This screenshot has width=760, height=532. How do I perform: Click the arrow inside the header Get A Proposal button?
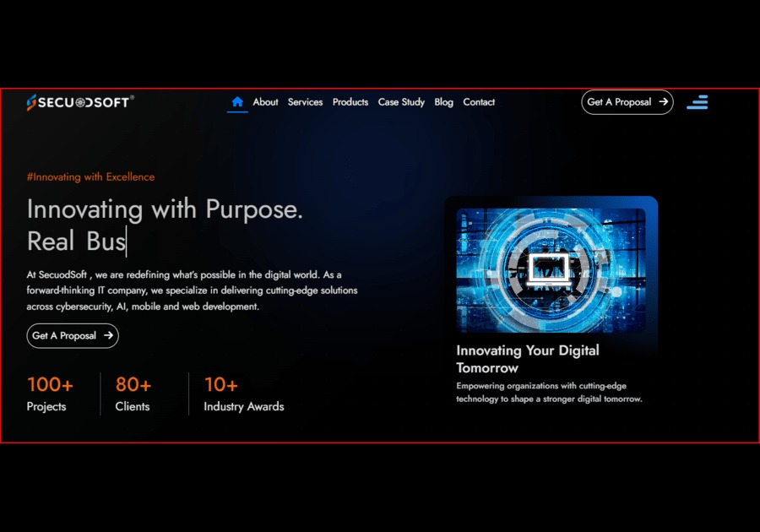662,101
